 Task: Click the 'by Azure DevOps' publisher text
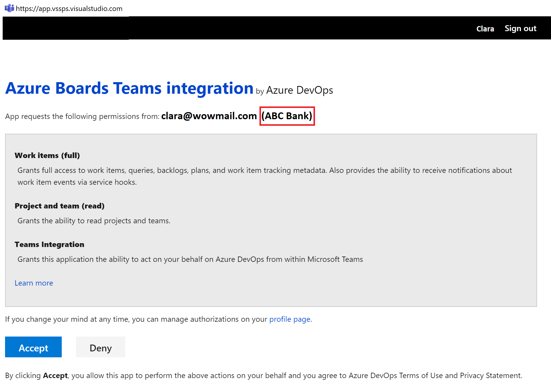(x=294, y=90)
